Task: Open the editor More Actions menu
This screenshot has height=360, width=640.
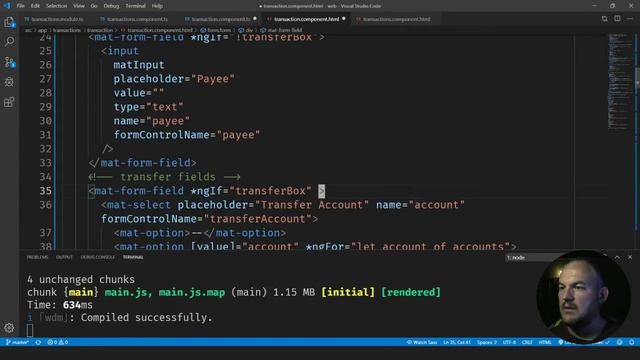Action: click(x=630, y=19)
